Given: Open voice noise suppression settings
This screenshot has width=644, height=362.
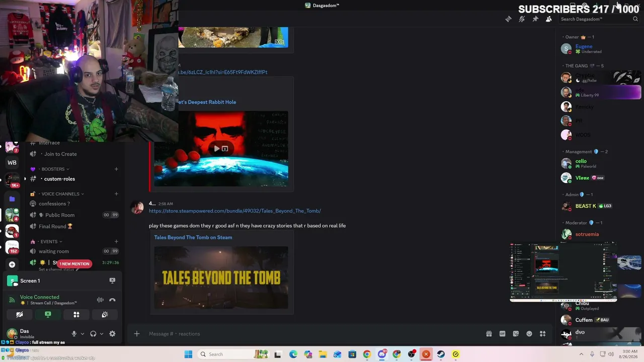Looking at the screenshot, I should (100, 300).
